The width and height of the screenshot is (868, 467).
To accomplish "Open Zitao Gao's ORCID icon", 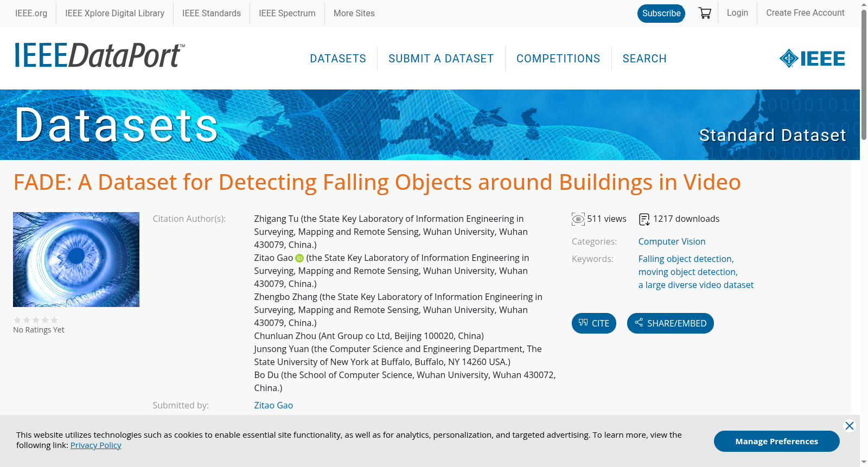I will (x=299, y=258).
